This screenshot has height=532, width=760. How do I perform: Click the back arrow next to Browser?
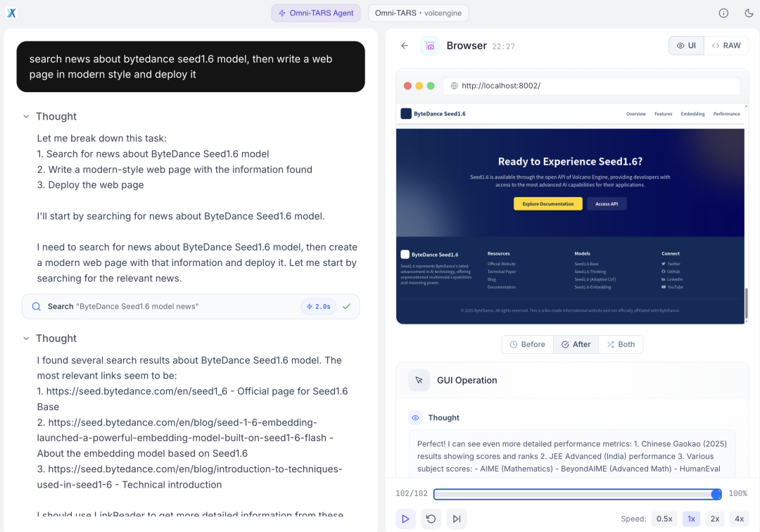(405, 45)
